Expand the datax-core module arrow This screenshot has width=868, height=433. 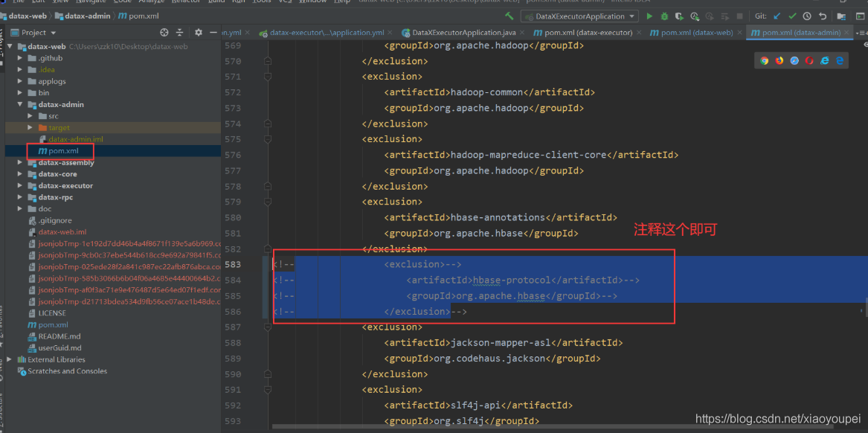click(21, 174)
